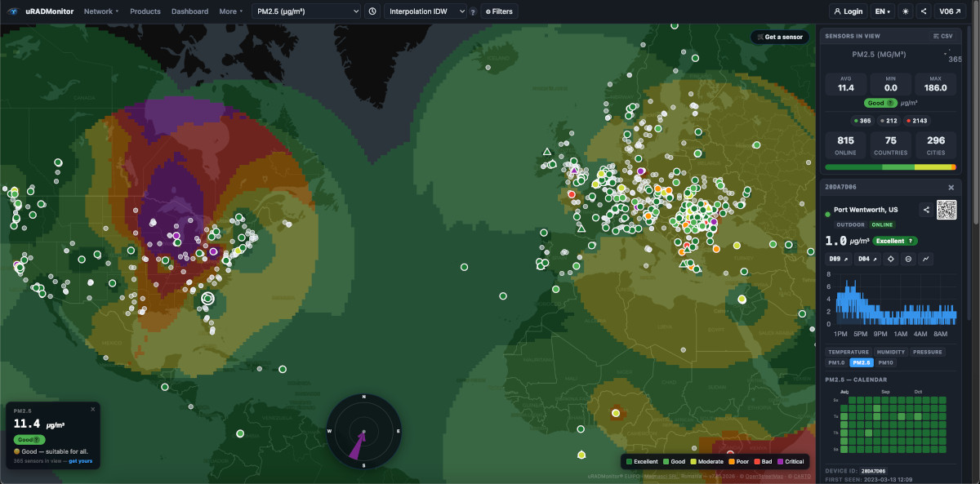980x484 pixels.
Task: Click the interpolation help question mark
Action: pos(473,12)
